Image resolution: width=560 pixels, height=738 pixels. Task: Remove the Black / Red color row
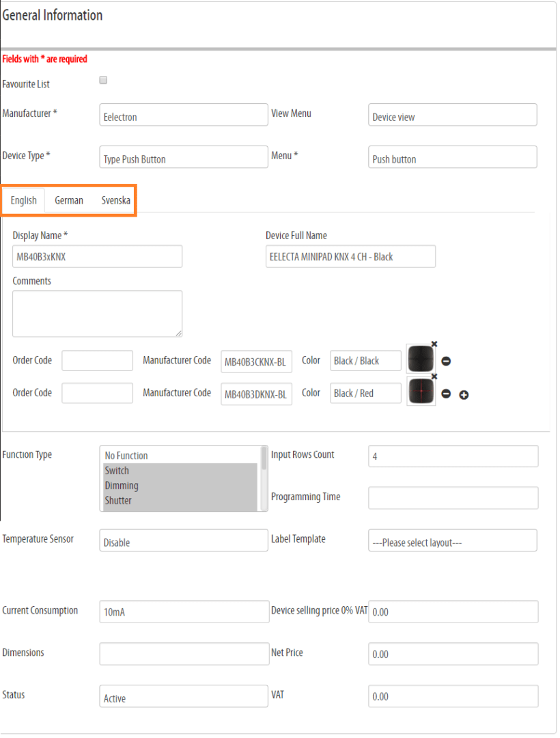pyautogui.click(x=446, y=394)
